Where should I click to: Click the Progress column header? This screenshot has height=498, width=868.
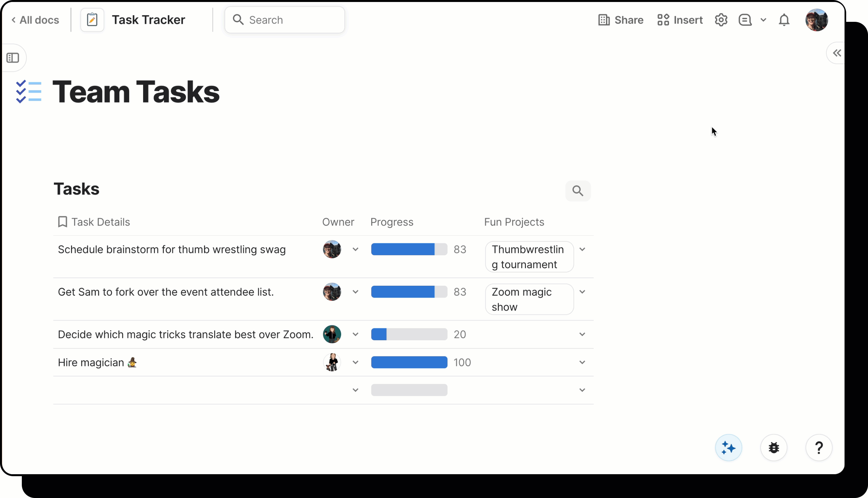[392, 222]
